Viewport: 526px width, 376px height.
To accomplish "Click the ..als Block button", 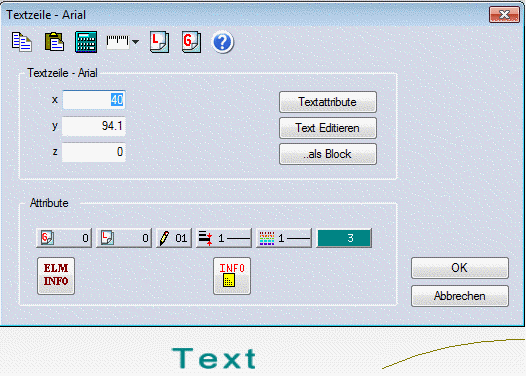I will point(328,154).
